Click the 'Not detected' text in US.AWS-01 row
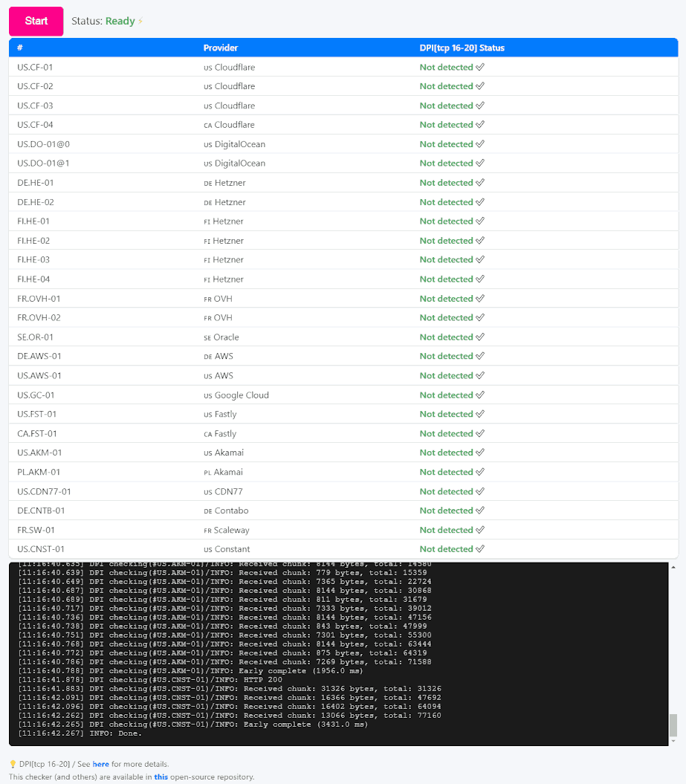Image resolution: width=686 pixels, height=784 pixels. click(x=446, y=375)
